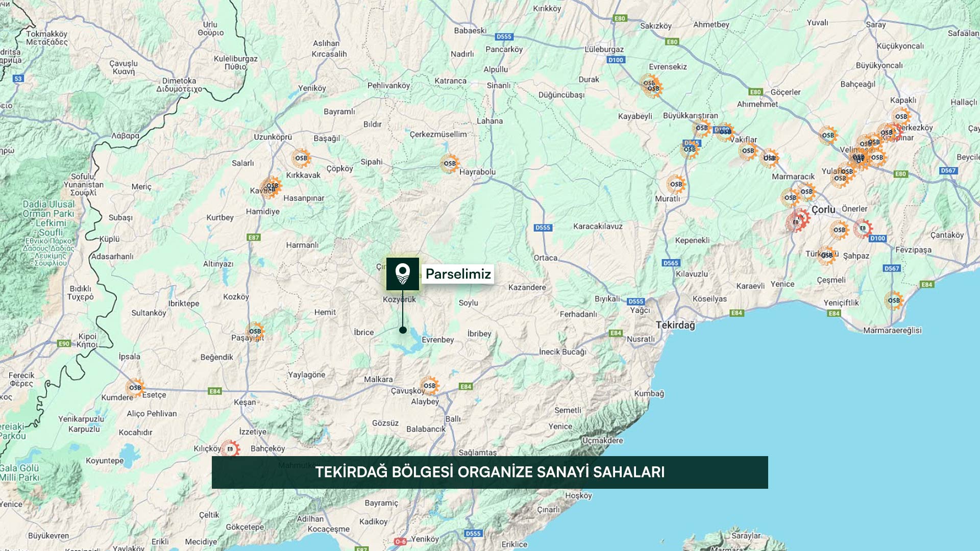Click the Yeniçiftlik label

tap(841, 303)
